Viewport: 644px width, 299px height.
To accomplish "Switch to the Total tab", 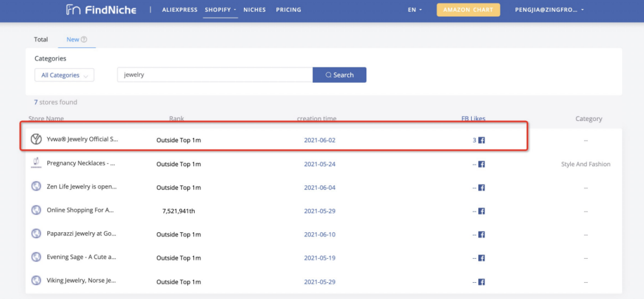I will coord(41,39).
